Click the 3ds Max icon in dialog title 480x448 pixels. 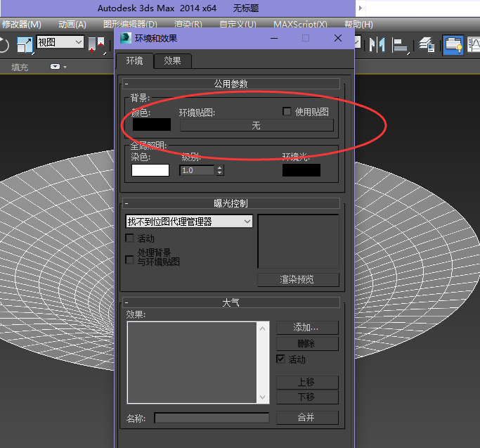click(x=126, y=38)
